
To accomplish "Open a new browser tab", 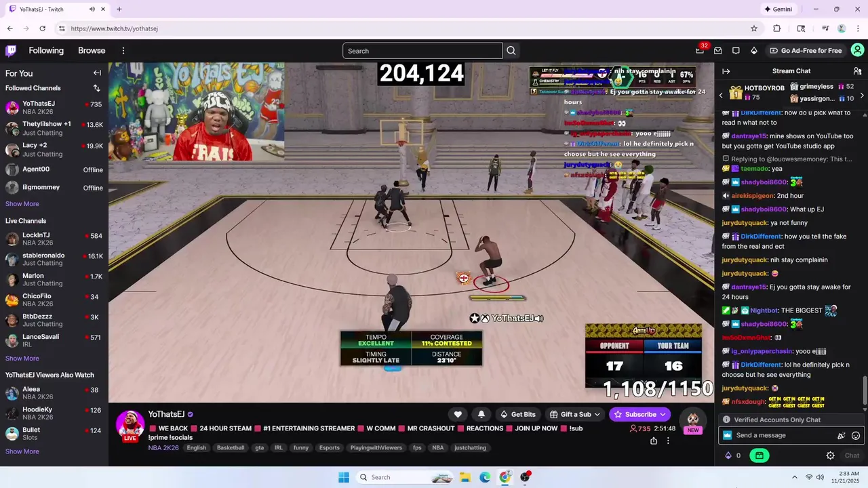I will pos(119,9).
